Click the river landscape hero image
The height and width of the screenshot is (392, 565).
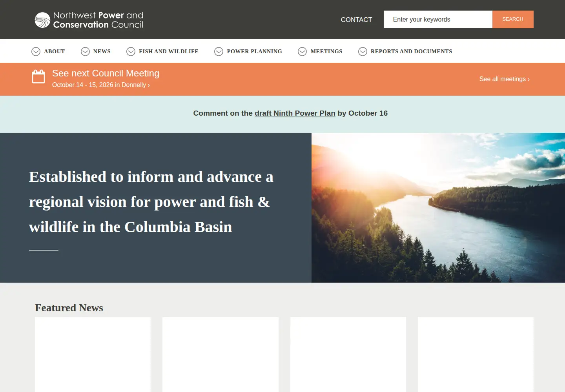(438, 208)
